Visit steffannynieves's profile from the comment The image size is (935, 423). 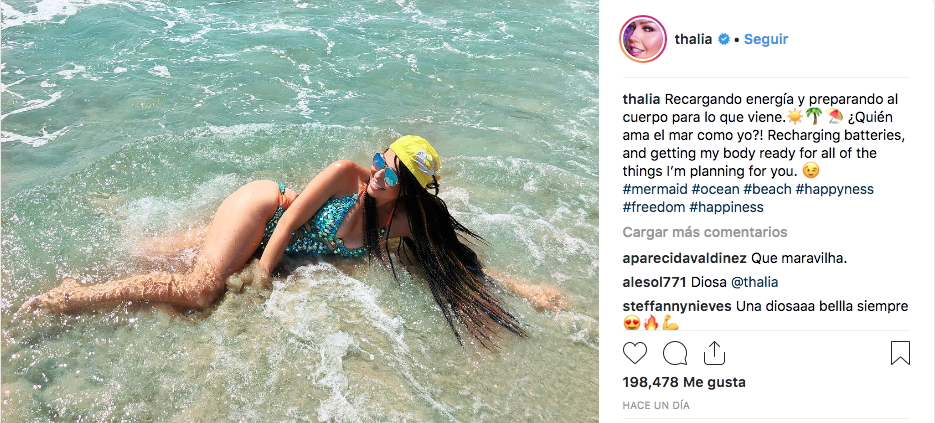click(677, 307)
